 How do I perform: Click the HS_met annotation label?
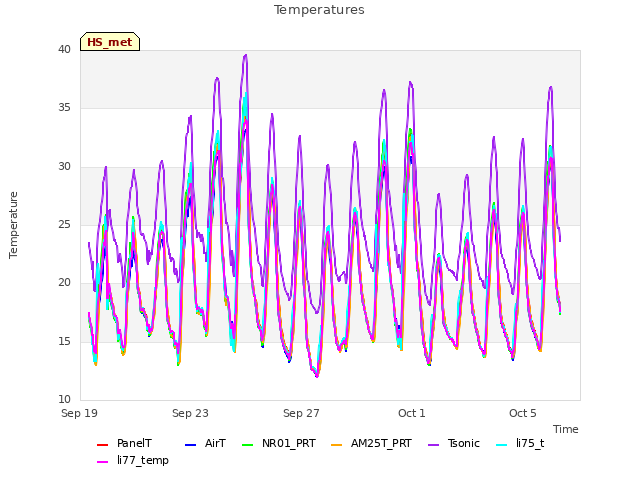(110, 42)
